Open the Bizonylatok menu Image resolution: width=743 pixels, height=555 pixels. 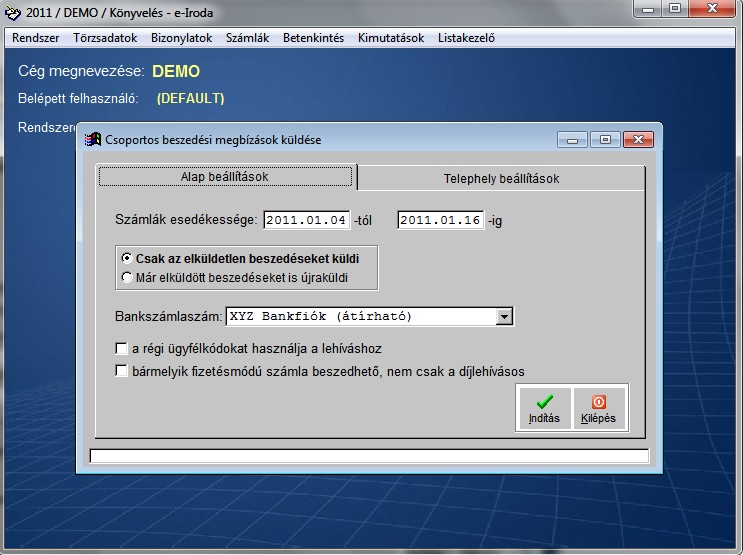coord(181,38)
